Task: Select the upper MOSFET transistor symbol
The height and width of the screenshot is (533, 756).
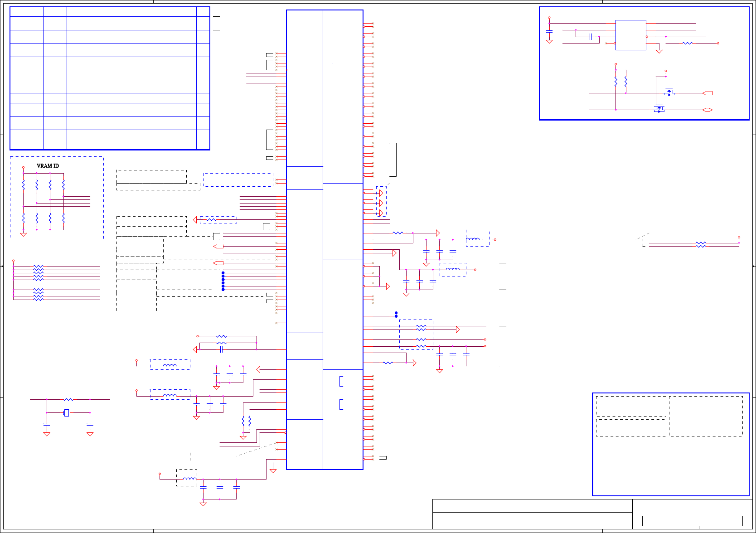Action: pyautogui.click(x=669, y=92)
